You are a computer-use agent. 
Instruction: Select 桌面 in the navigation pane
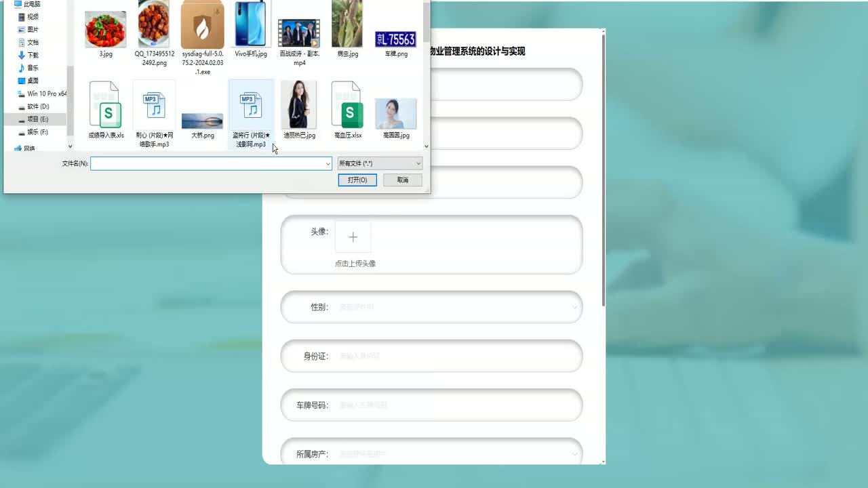(33, 81)
